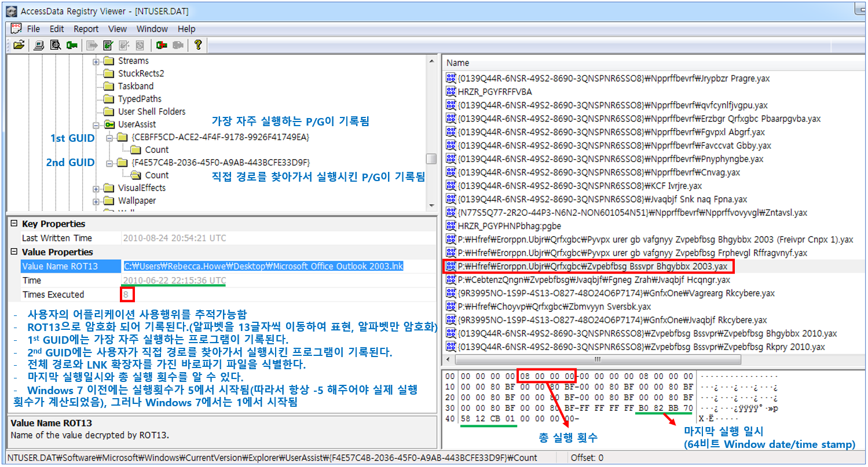Click the value icon of Zntavsl.yax row
The height and width of the screenshot is (467, 868).
(x=451, y=212)
